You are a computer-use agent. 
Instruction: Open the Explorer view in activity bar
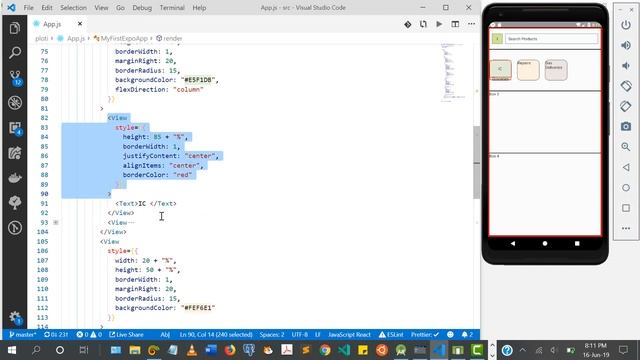click(15, 28)
